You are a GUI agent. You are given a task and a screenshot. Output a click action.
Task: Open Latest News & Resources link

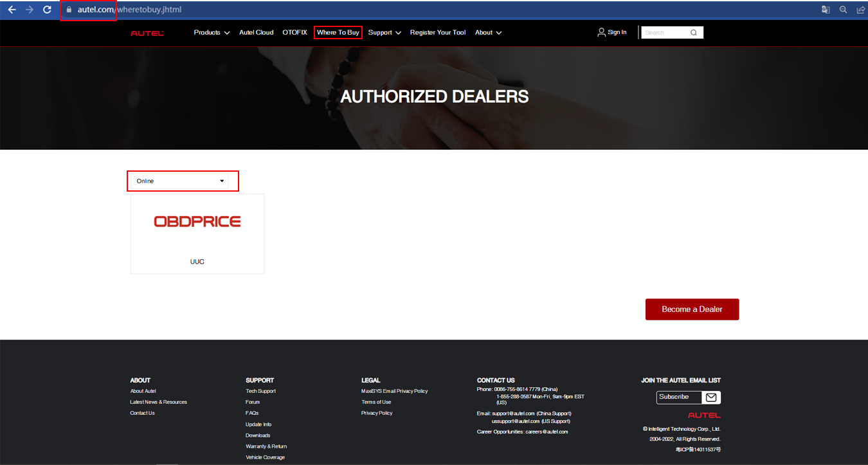tap(158, 402)
